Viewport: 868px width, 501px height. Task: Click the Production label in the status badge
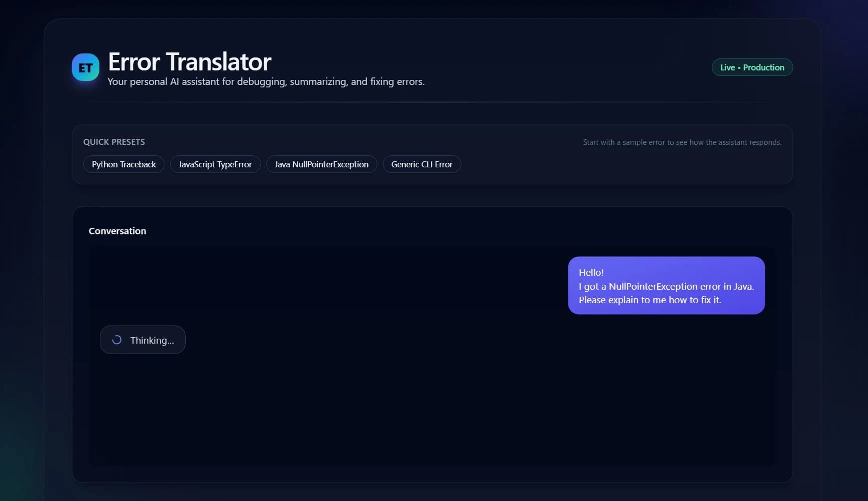[x=765, y=67]
